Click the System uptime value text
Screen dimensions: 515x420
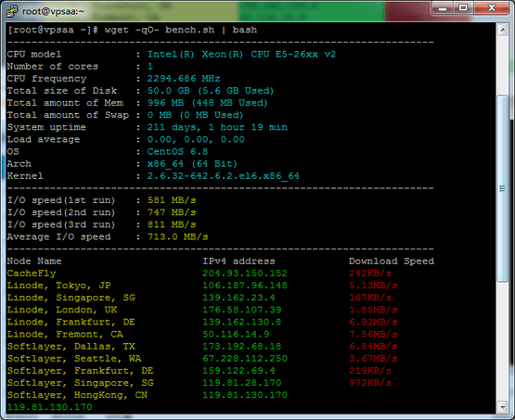pyautogui.click(x=217, y=127)
